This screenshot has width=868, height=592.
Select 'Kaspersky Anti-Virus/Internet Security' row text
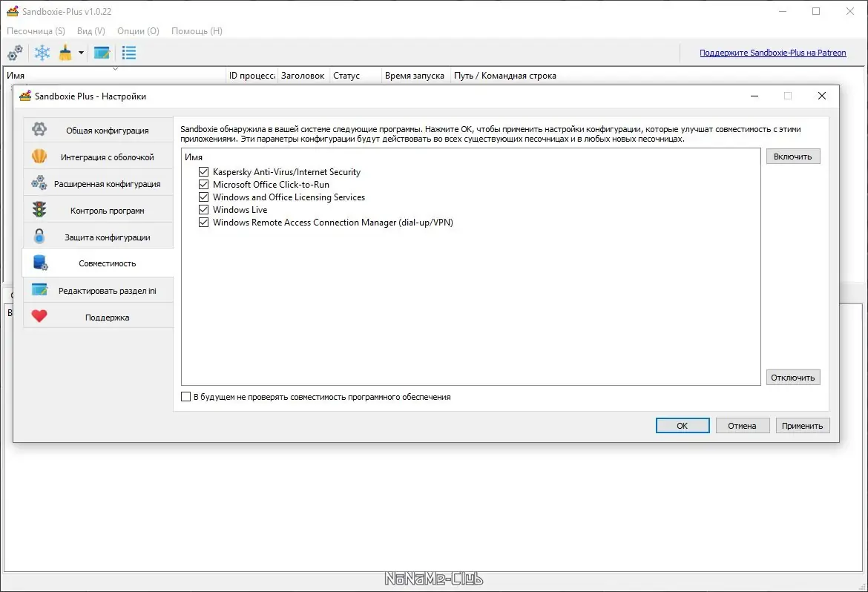pos(286,171)
